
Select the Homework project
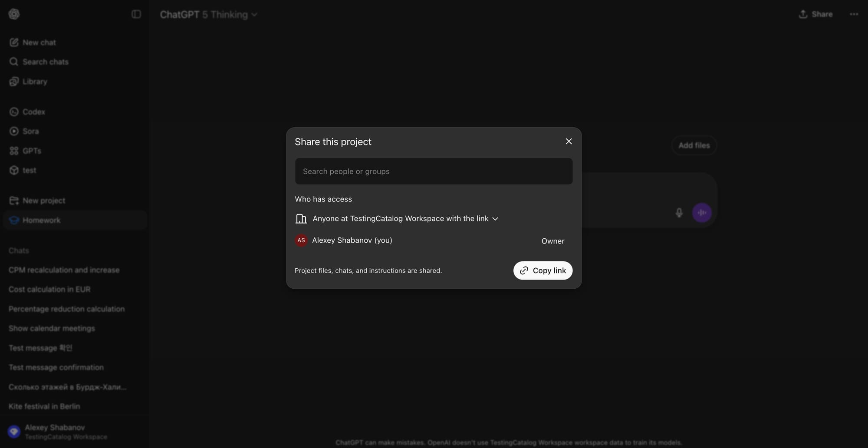click(x=42, y=220)
